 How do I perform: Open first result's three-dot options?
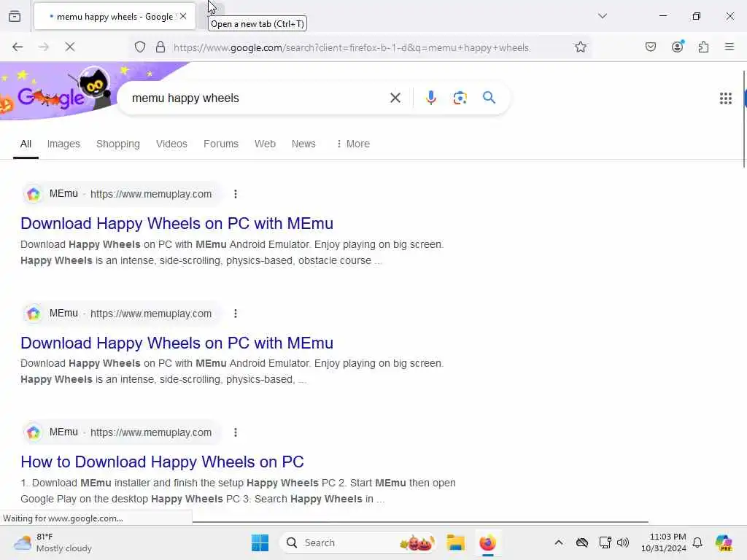click(236, 194)
